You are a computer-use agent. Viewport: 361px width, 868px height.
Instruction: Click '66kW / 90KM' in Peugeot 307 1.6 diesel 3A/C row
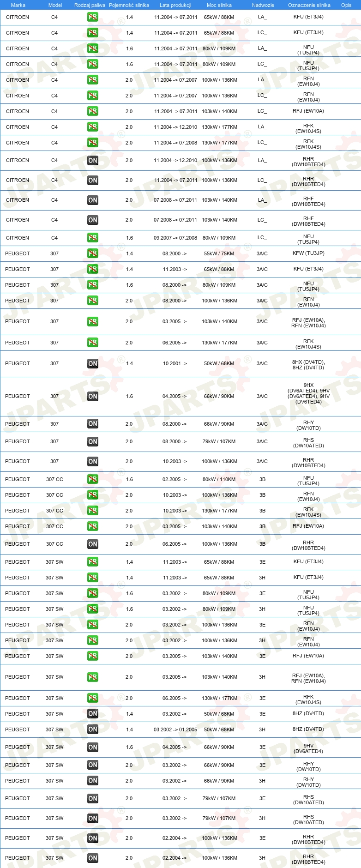click(x=219, y=396)
